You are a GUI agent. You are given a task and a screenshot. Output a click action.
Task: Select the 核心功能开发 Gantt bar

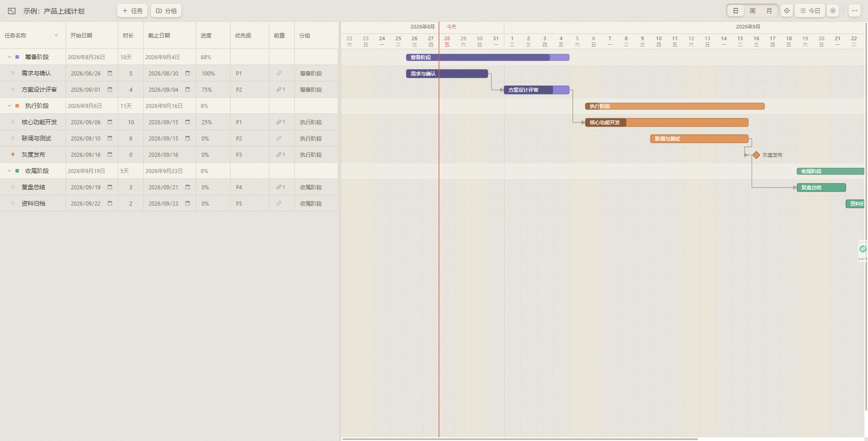(x=666, y=122)
